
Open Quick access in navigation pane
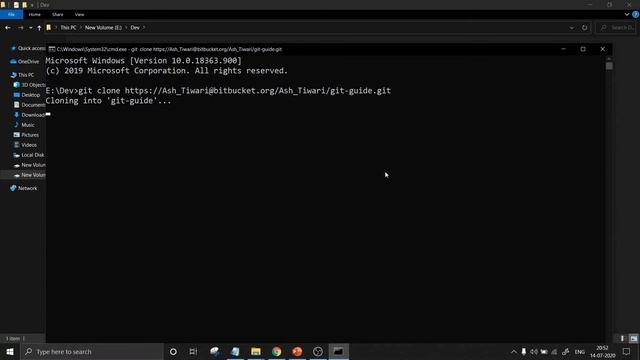28,48
